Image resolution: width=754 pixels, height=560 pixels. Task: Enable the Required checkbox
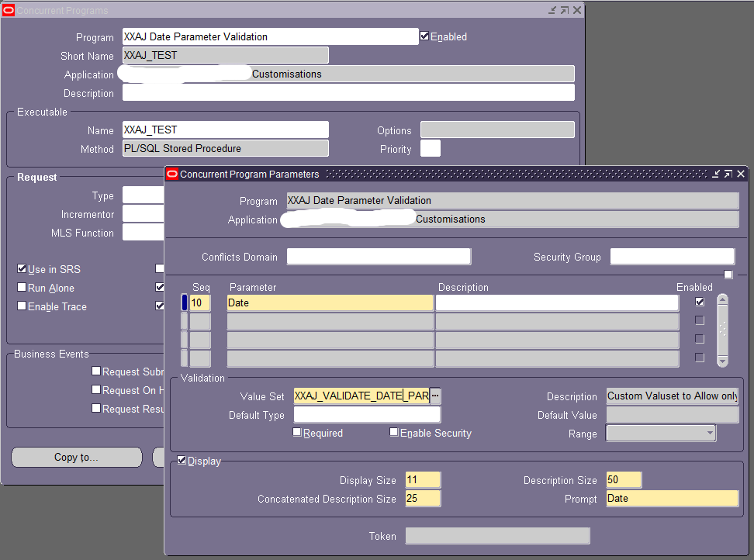(x=296, y=432)
